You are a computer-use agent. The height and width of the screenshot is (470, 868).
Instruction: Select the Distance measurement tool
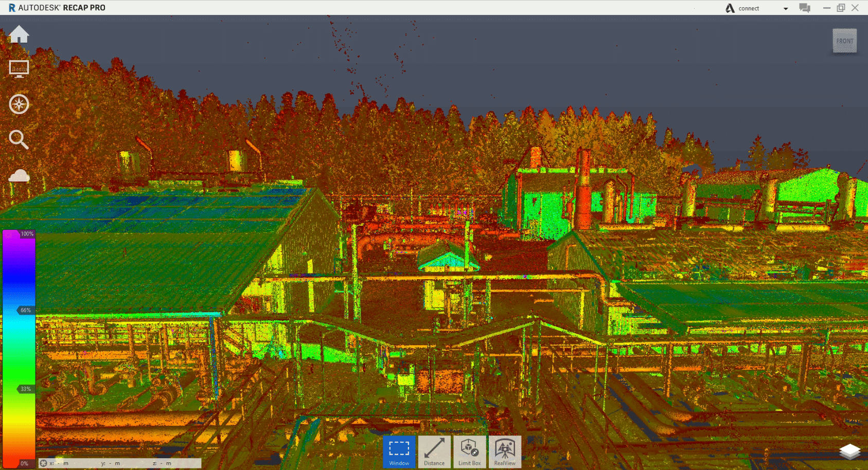click(434, 451)
